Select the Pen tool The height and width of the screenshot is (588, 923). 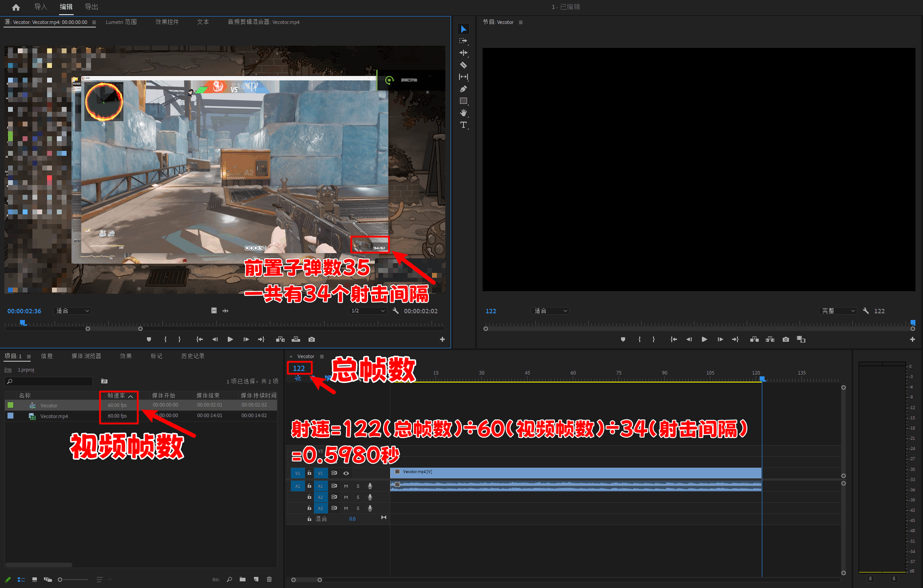pyautogui.click(x=463, y=89)
